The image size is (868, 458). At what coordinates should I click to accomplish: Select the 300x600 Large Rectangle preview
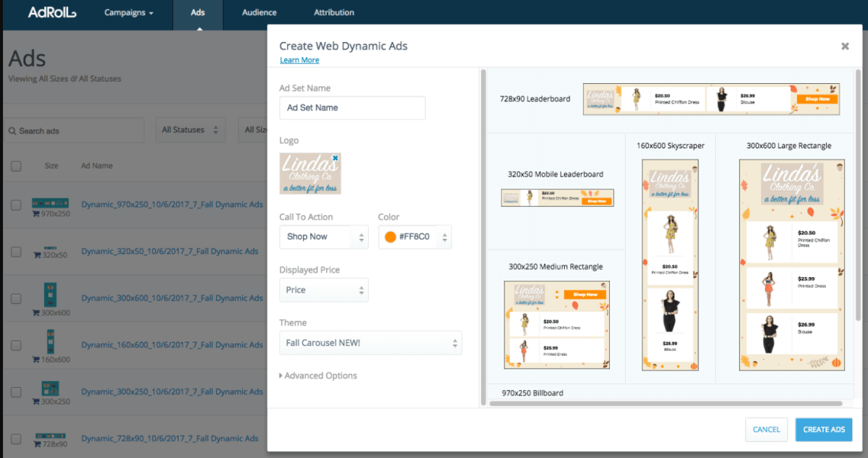point(793,265)
